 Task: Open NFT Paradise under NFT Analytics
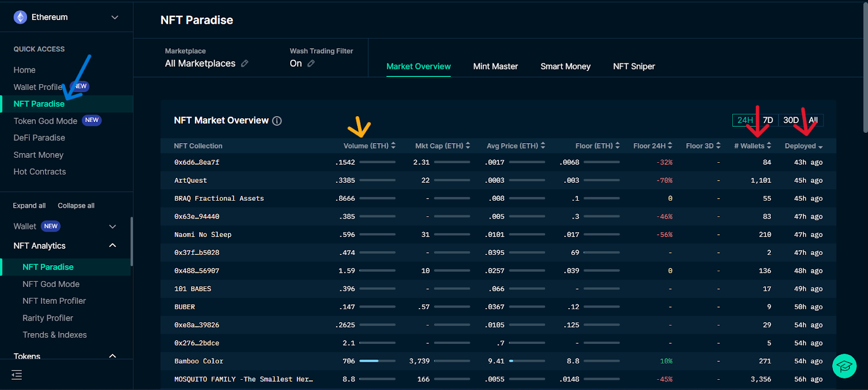tap(48, 267)
